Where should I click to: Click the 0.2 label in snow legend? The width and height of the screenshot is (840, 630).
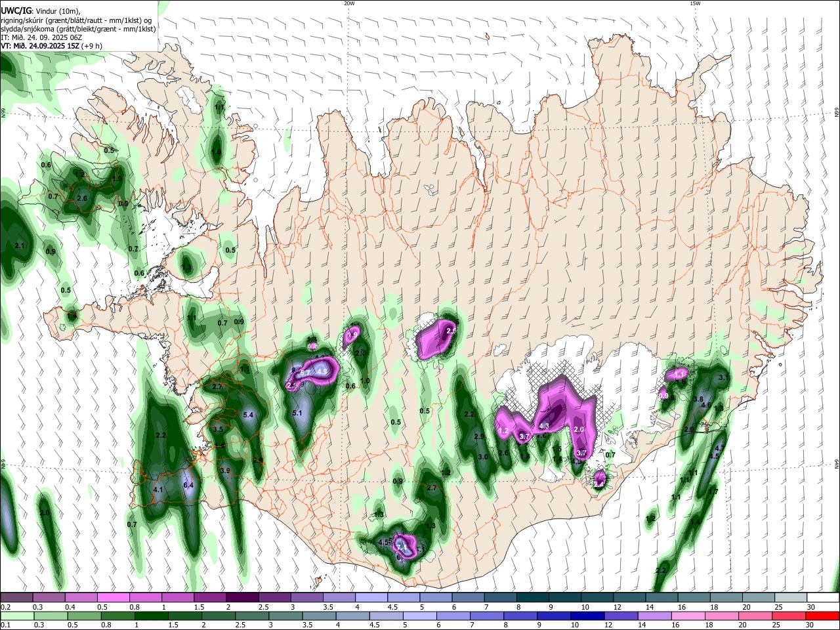tap(5, 608)
